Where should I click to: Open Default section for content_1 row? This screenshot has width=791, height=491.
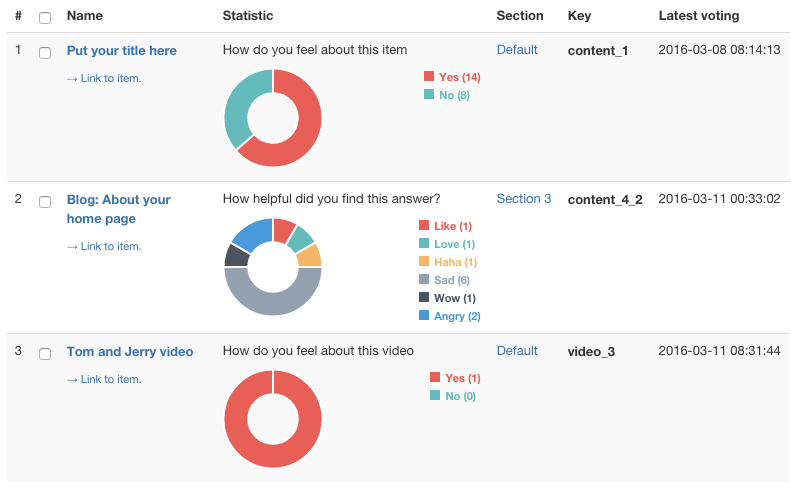pyautogui.click(x=517, y=49)
